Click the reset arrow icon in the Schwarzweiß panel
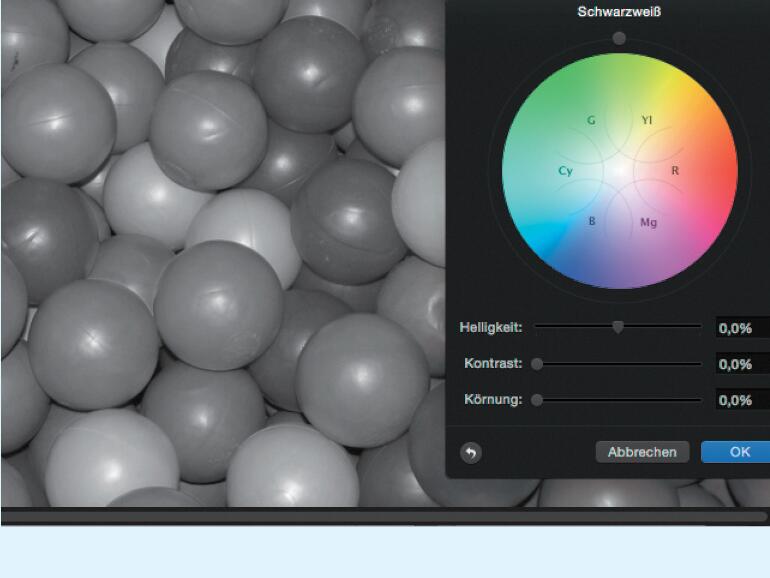 [470, 452]
